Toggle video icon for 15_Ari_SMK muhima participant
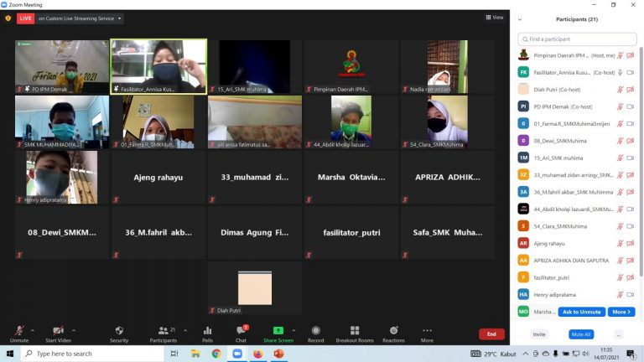 pos(631,158)
